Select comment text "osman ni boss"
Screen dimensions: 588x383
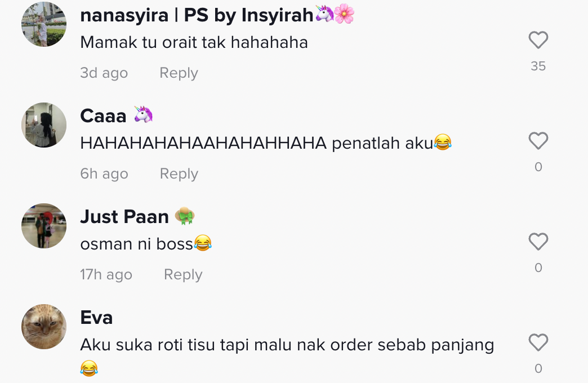tap(136, 244)
